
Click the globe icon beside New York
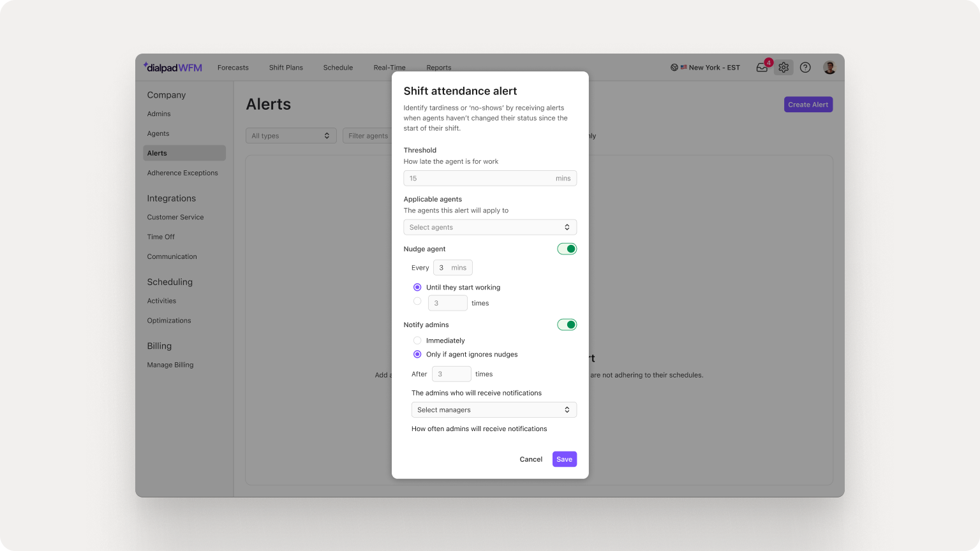tap(674, 67)
